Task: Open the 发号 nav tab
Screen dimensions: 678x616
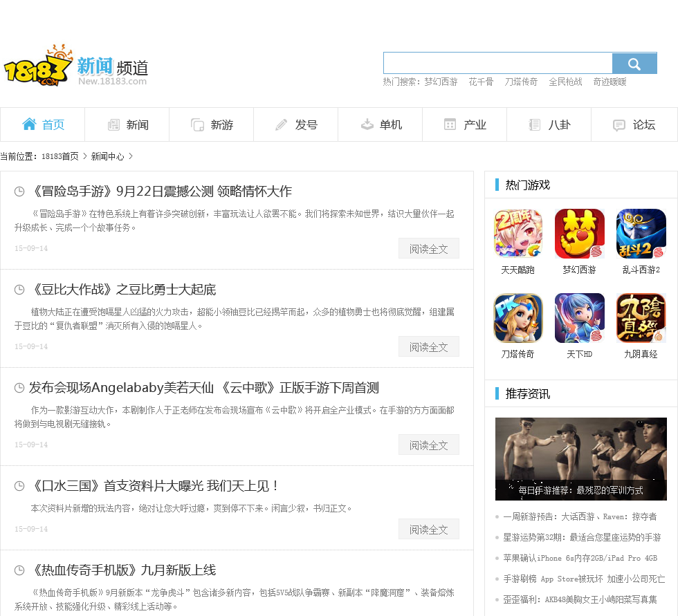Action: pos(296,124)
